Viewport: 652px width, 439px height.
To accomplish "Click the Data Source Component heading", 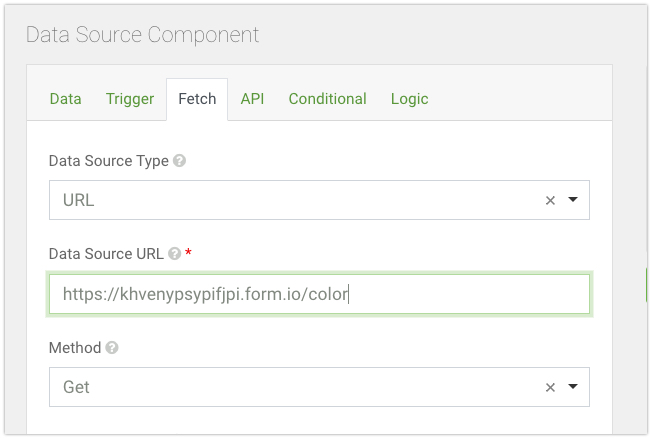I will (x=142, y=35).
